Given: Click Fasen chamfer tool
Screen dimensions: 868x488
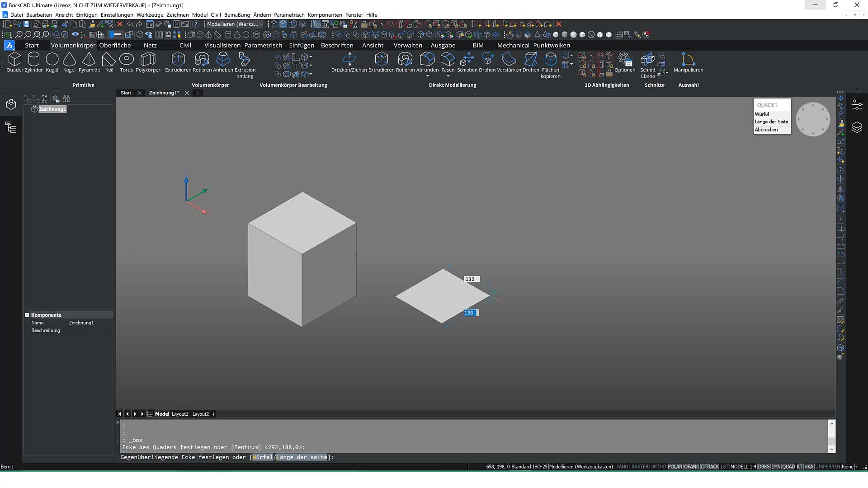Looking at the screenshot, I should [448, 62].
